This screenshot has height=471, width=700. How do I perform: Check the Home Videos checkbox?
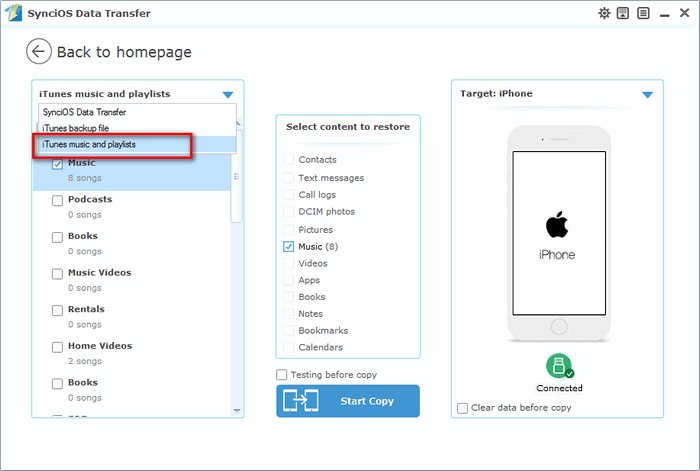(x=57, y=347)
